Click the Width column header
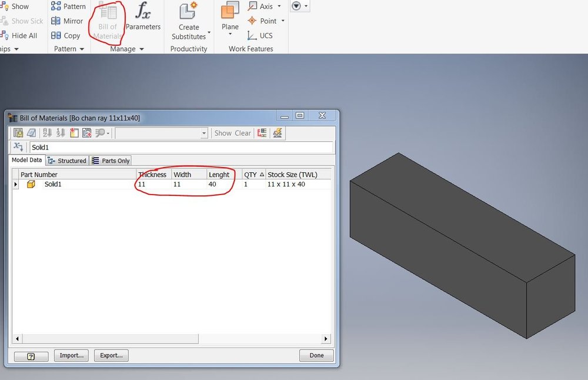Image resolution: width=588 pixels, height=380 pixels. coord(189,175)
